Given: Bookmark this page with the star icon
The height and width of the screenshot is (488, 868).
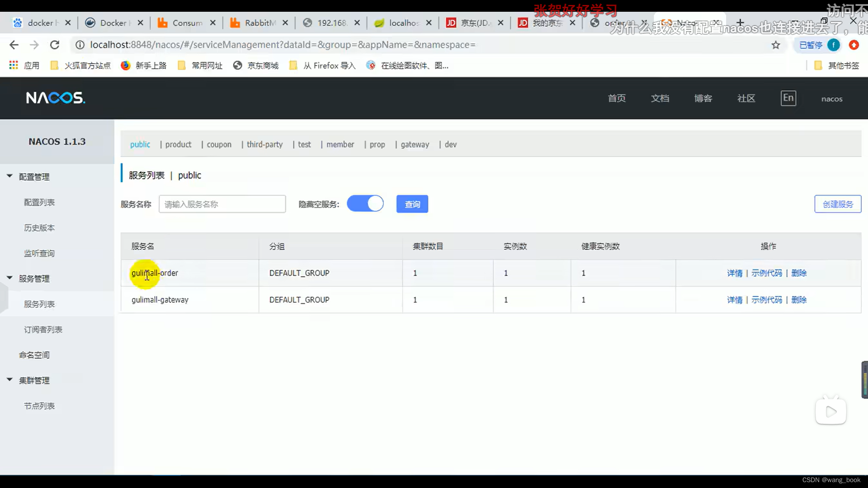Looking at the screenshot, I should [x=776, y=45].
